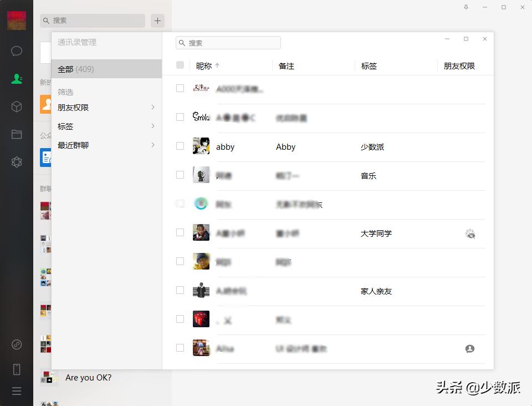Viewport: 532px width, 406px height.
Task: Expand the 标签 filter section
Action: click(x=105, y=126)
